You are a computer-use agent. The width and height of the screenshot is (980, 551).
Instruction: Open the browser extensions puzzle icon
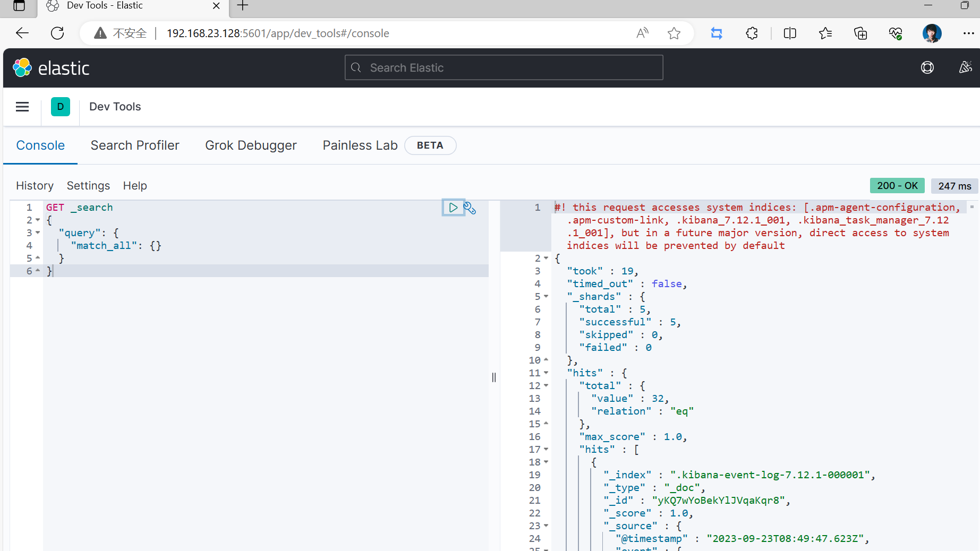(x=752, y=33)
